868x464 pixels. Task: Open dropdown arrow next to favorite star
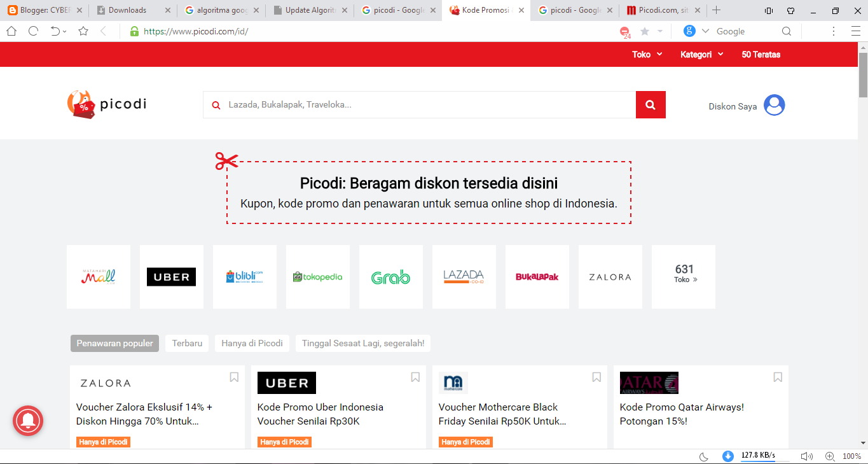[660, 31]
